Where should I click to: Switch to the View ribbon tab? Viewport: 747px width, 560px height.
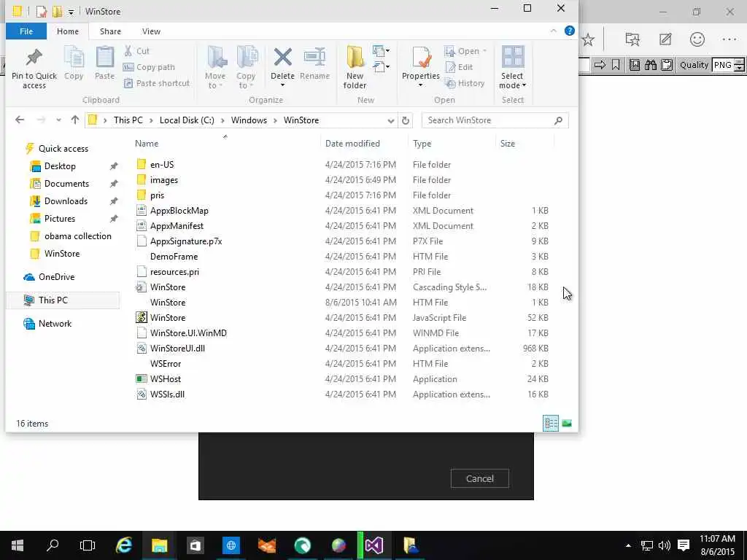pos(151,31)
